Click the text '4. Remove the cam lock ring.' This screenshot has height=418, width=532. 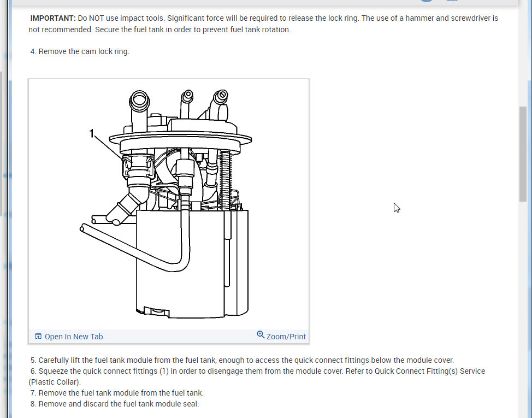pos(80,51)
